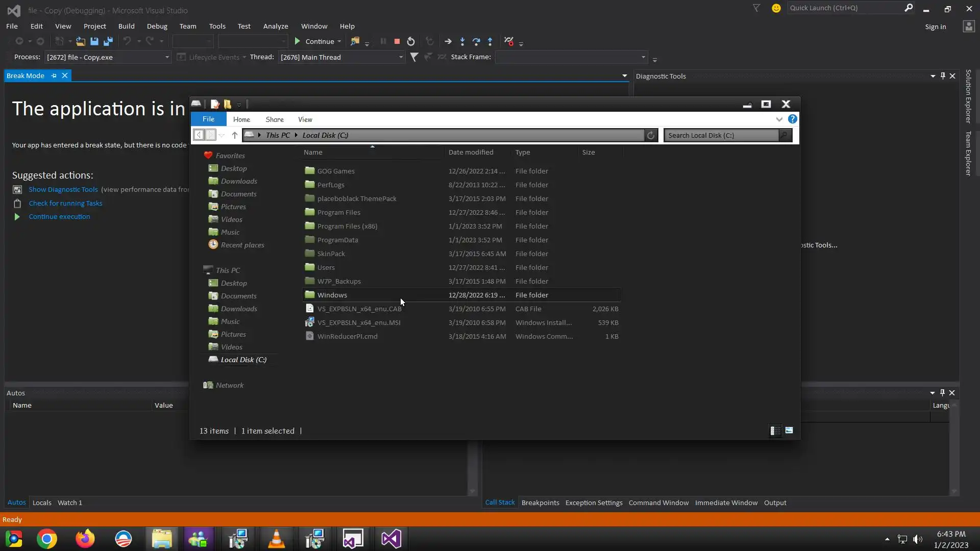
Task: Expand the Explorer ribbon chevron
Action: coord(779,119)
